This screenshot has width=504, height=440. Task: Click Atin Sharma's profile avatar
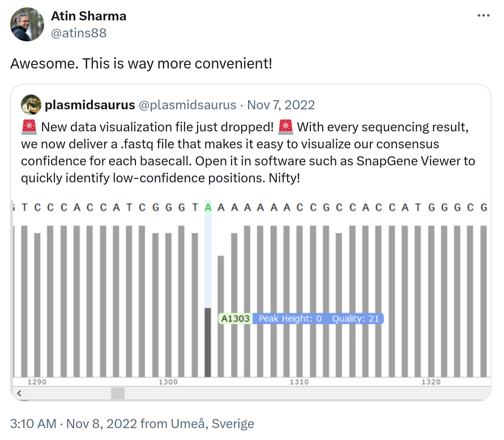27,24
